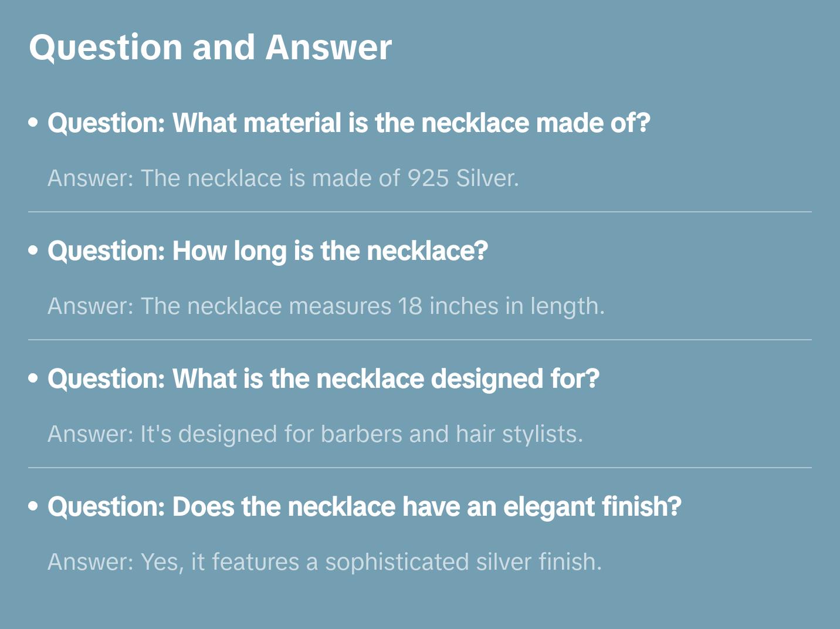Click the divider line below the length answer
This screenshot has height=629, width=840.
pyautogui.click(x=420, y=340)
